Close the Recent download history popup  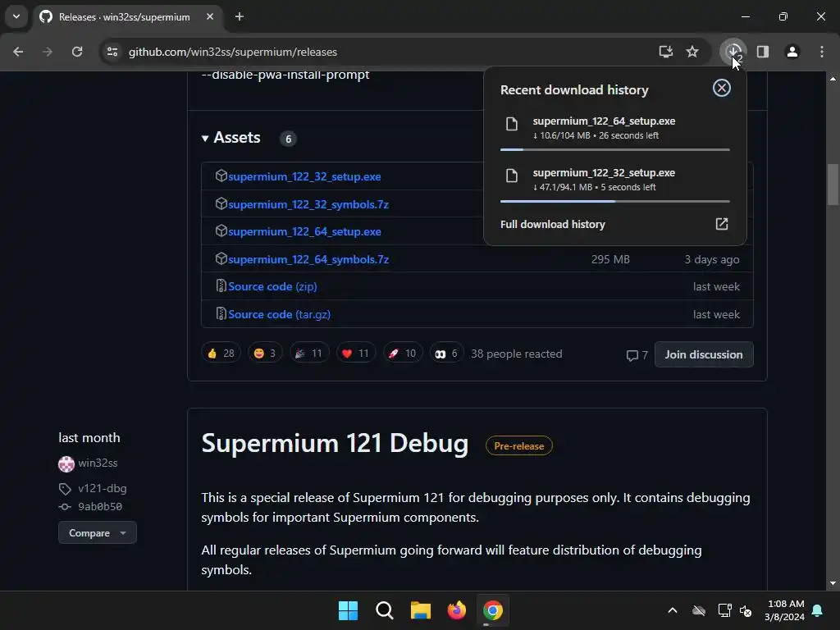[722, 88]
